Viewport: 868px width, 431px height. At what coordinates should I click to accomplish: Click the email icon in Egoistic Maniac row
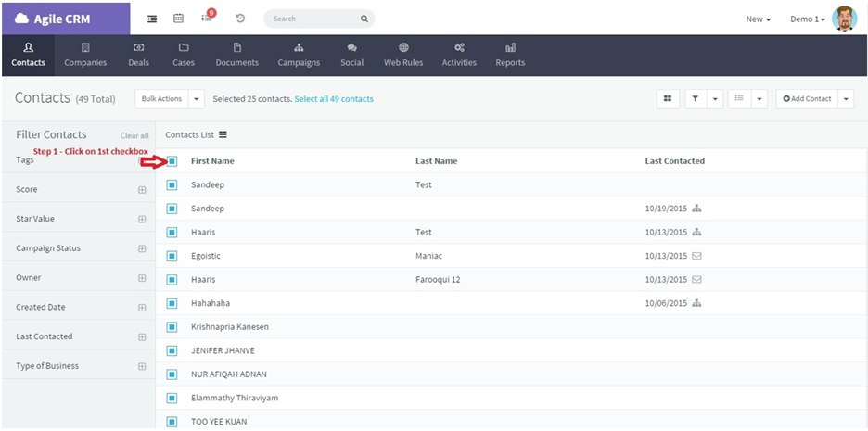697,256
